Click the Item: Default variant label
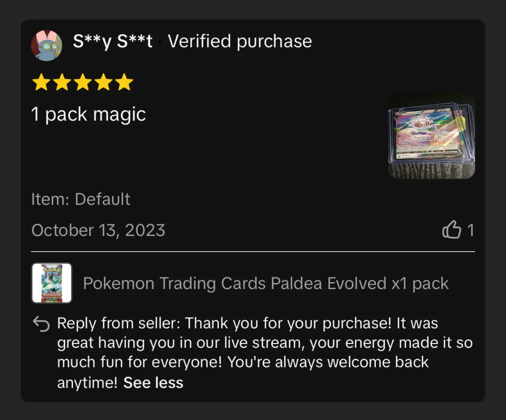The width and height of the screenshot is (506, 420). [81, 199]
